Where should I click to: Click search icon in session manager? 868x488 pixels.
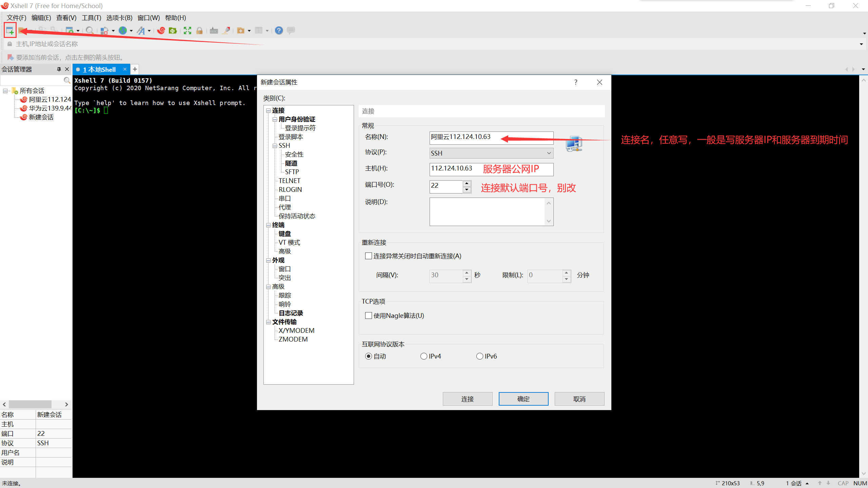tap(67, 80)
